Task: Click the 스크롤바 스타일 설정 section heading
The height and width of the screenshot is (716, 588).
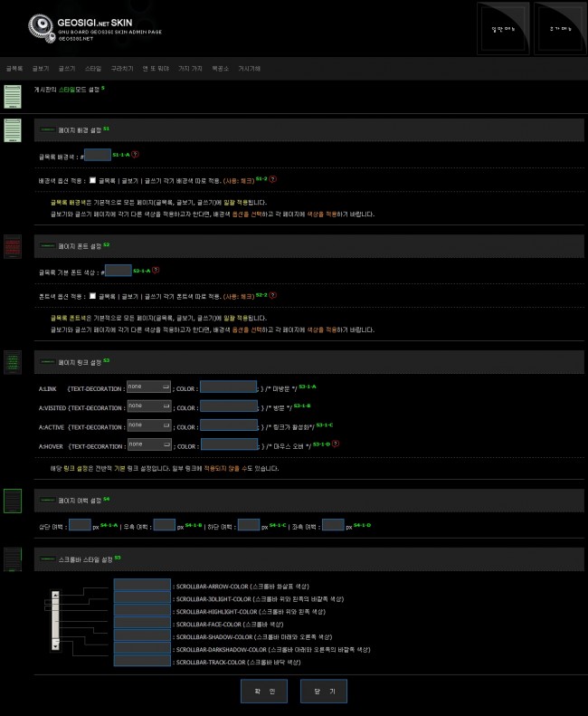Action: click(85, 559)
